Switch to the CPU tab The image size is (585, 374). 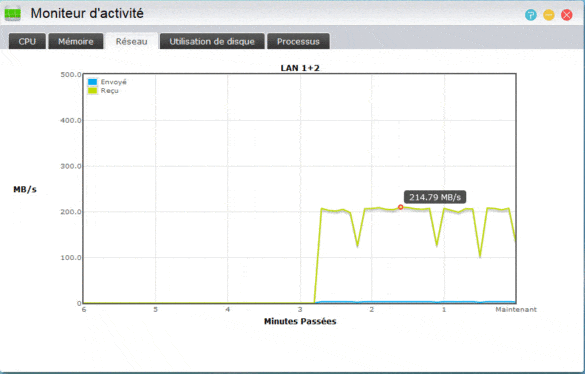pyautogui.click(x=27, y=41)
